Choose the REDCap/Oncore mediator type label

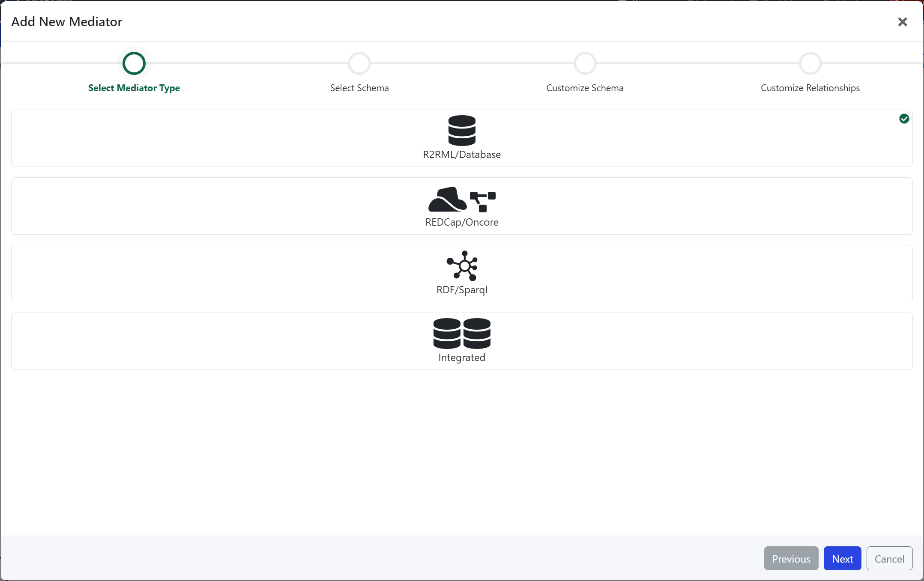point(462,222)
